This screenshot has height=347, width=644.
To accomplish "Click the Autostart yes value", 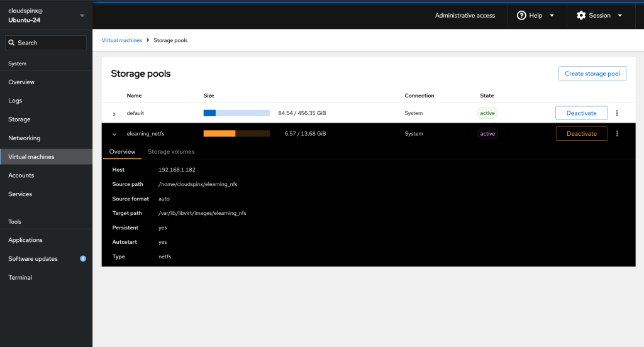I will (x=163, y=242).
